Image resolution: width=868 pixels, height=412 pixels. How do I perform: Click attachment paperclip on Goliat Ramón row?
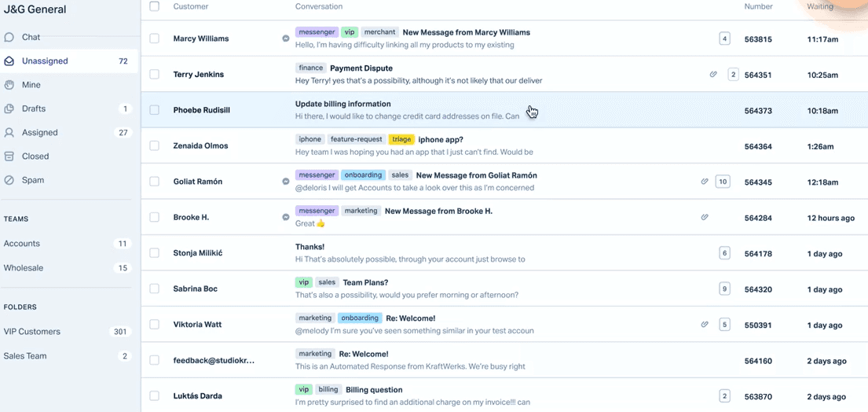coord(705,181)
